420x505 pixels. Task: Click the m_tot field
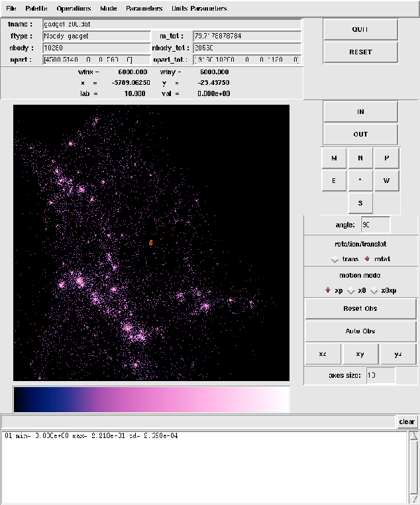click(247, 36)
